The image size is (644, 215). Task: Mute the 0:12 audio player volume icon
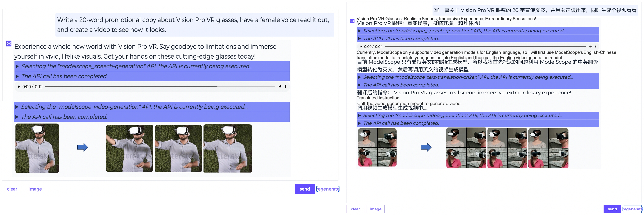[x=280, y=87]
